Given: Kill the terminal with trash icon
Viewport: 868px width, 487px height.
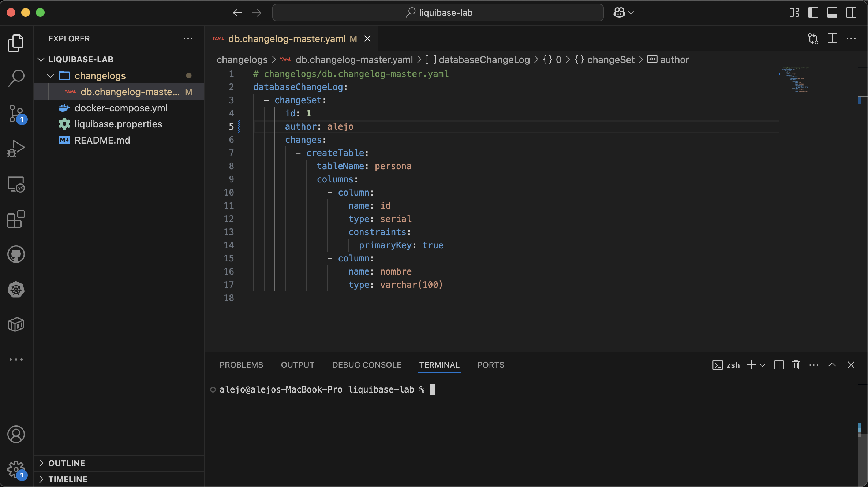Looking at the screenshot, I should (796, 365).
